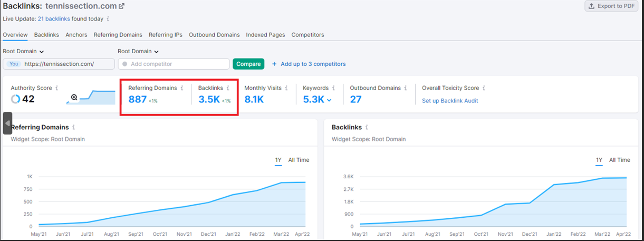Switch to Competitors tab

pos(307,35)
